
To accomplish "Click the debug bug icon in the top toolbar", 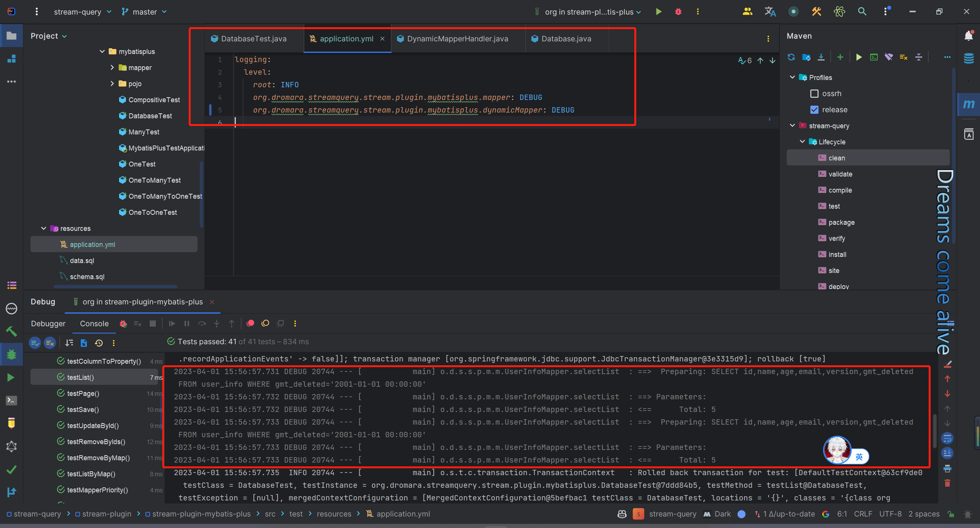I will 678,12.
